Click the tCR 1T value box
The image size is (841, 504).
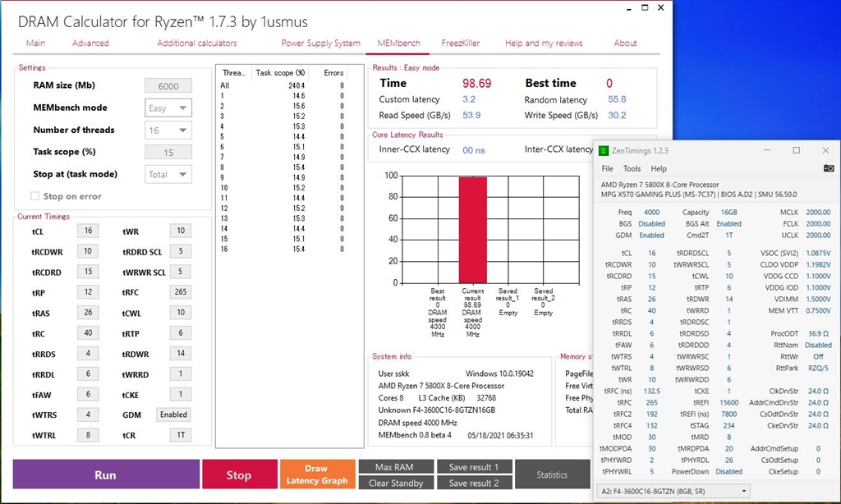click(180, 435)
